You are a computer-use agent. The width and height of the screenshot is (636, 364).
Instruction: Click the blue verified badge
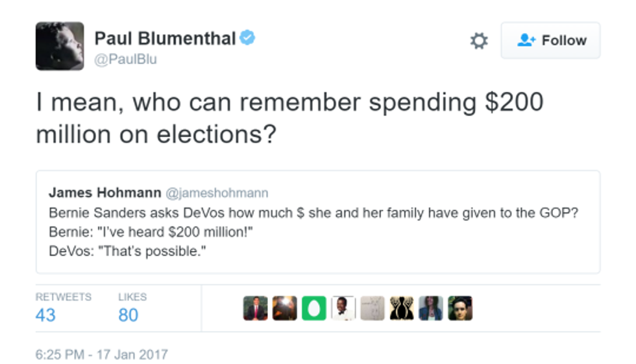pos(247,38)
